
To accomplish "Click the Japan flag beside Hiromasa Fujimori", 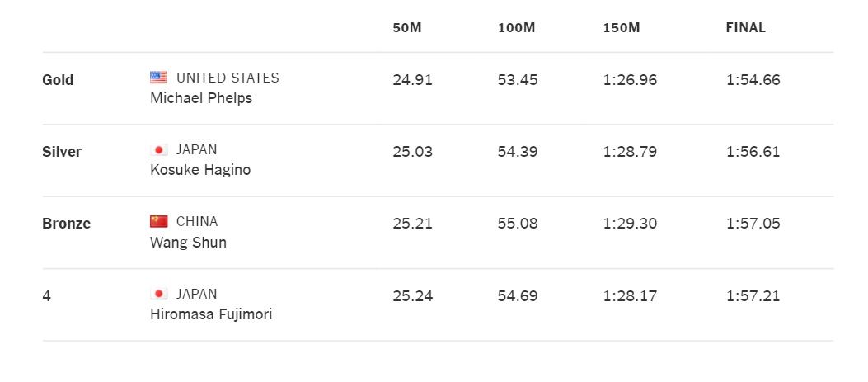I will tap(159, 294).
